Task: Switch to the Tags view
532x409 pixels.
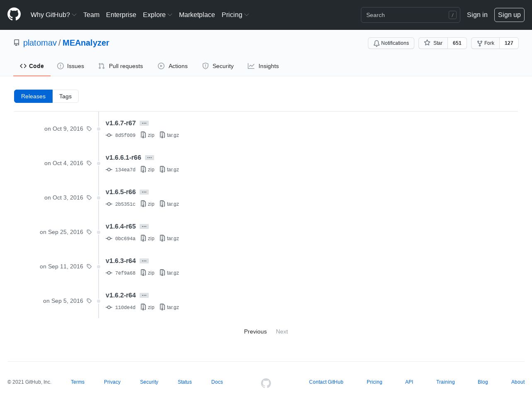Action: click(x=65, y=96)
